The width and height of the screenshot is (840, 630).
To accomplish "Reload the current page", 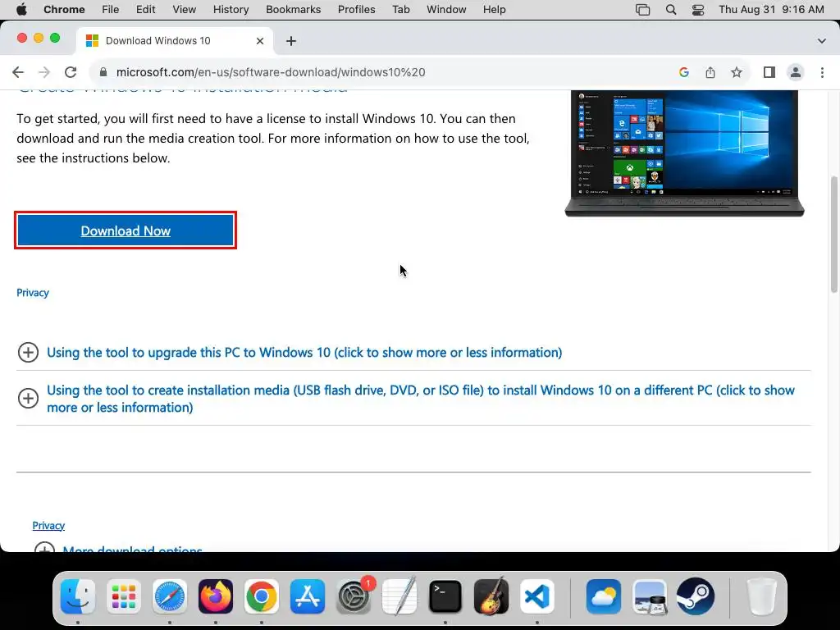I will tap(71, 72).
